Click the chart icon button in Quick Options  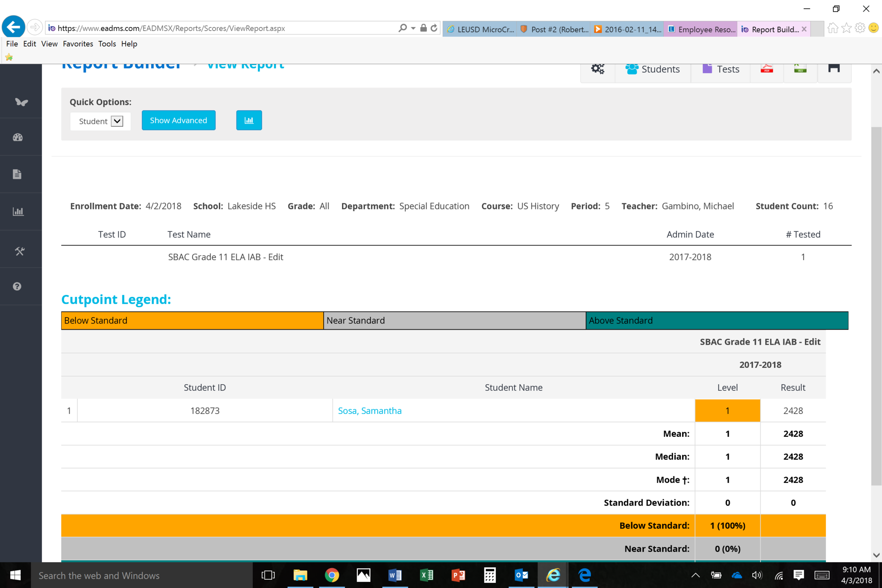point(249,120)
